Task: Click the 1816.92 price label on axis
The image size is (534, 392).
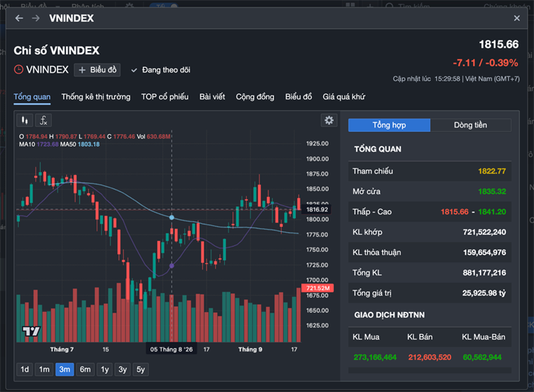Action: [x=317, y=210]
